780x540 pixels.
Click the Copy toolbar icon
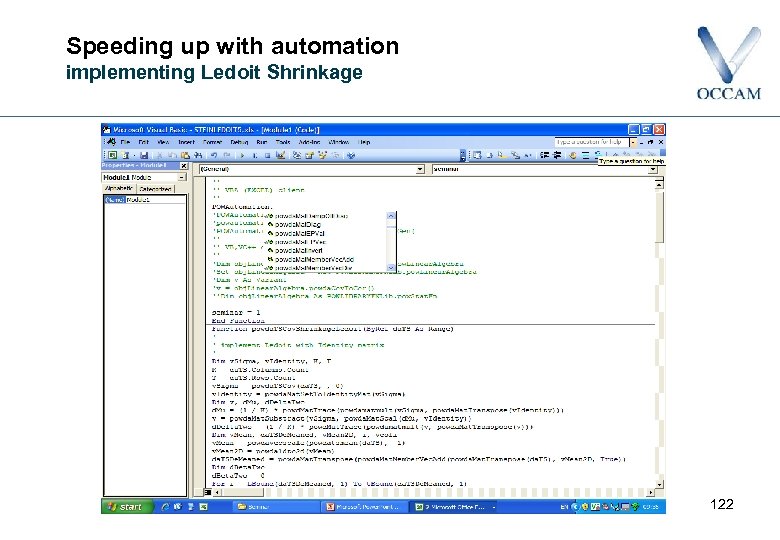(x=172, y=155)
